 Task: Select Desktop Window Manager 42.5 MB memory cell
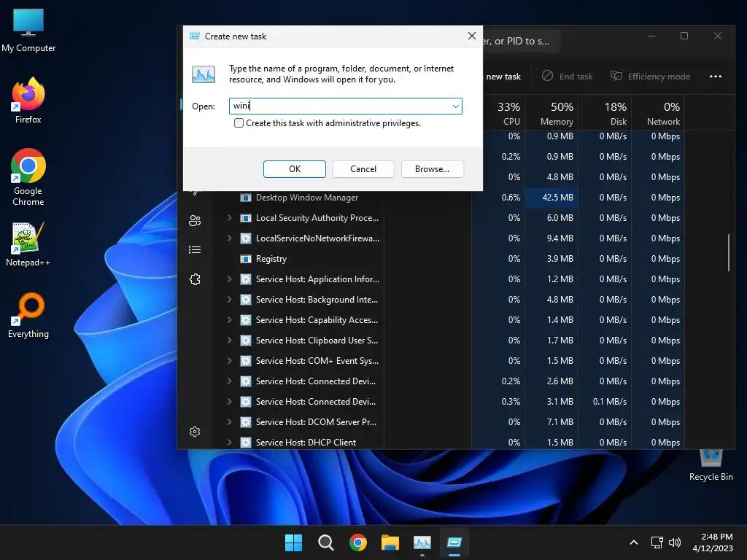[x=551, y=197]
